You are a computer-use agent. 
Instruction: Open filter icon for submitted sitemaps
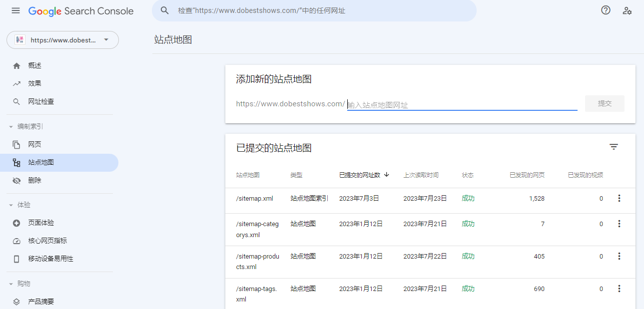(614, 147)
